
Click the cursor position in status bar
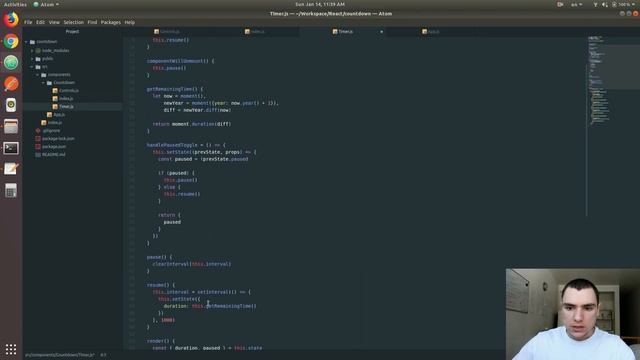103,355
